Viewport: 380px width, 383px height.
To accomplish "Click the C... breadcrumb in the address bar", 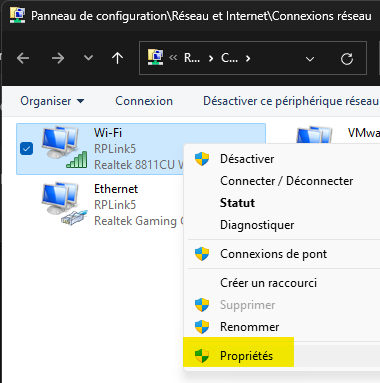I will pyautogui.click(x=229, y=58).
